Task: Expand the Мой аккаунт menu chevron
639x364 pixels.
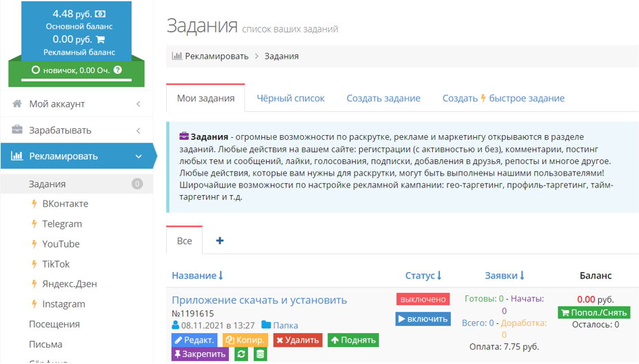Action: click(x=139, y=104)
